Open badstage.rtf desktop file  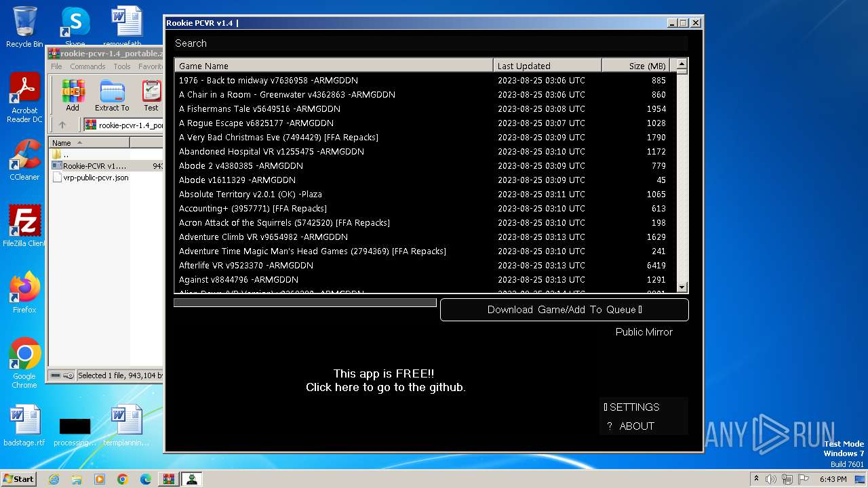pyautogui.click(x=24, y=426)
